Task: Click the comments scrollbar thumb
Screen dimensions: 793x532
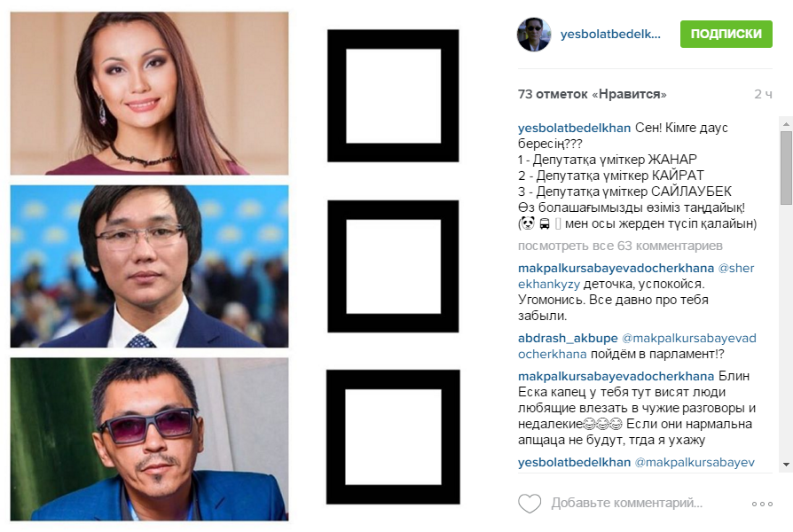Action: pos(787,168)
